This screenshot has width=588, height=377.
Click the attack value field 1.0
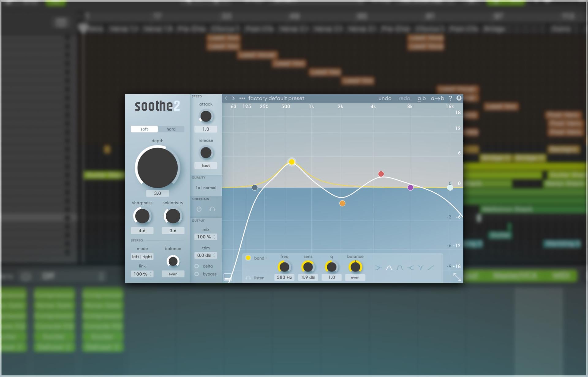coord(206,129)
